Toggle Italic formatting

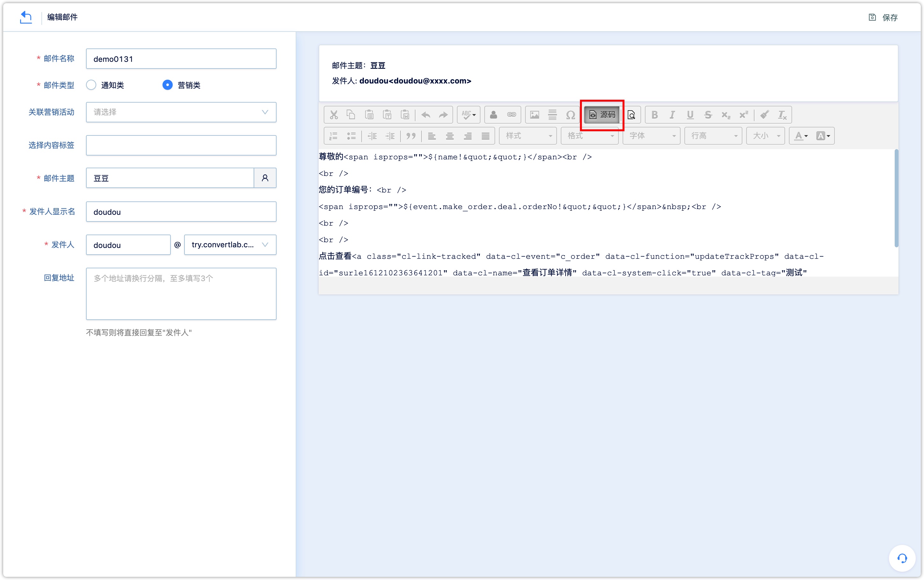tap(672, 115)
